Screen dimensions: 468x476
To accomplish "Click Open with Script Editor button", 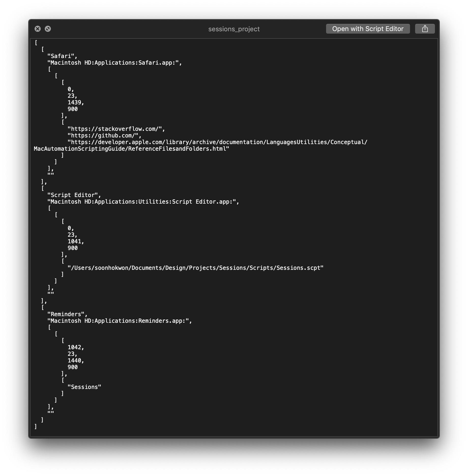I will [368, 29].
